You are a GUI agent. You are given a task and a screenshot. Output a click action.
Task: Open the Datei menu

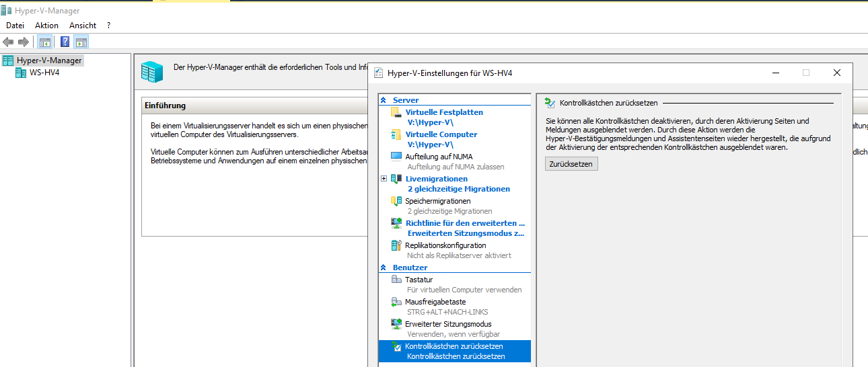(15, 26)
